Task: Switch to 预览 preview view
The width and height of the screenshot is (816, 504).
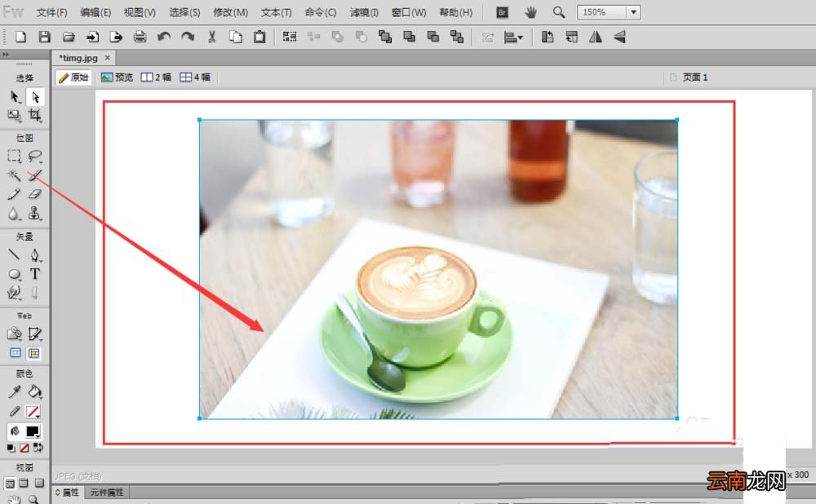Action: 117,77
